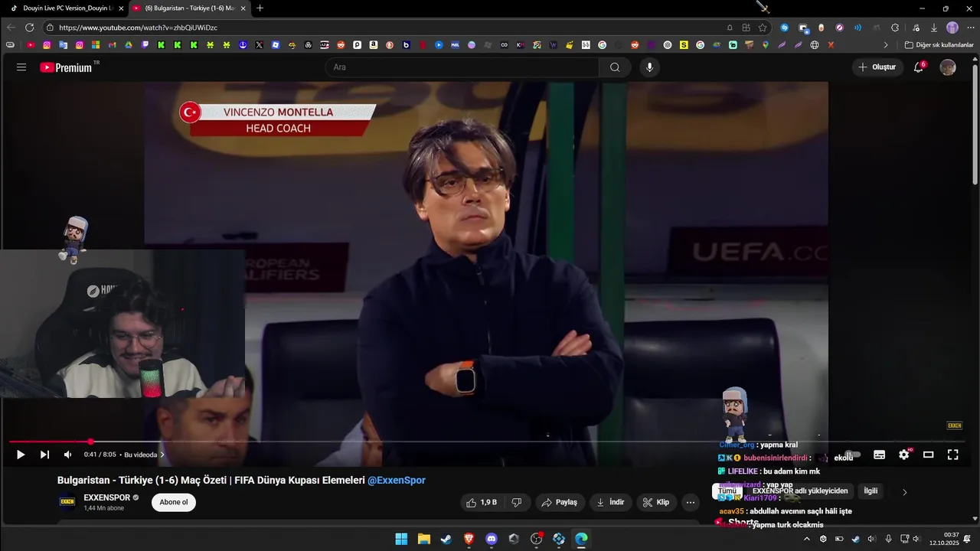Image resolution: width=980 pixels, height=551 pixels.
Task: Start voice search with microphone icon
Action: tap(649, 67)
